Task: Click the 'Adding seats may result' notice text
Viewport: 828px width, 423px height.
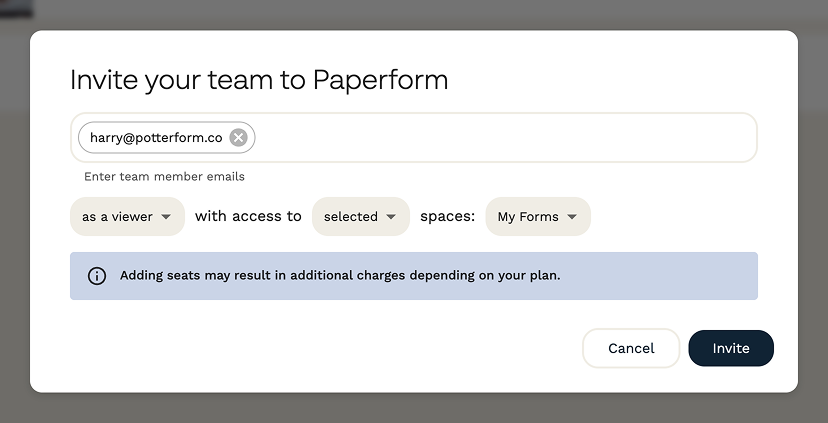Action: pyautogui.click(x=340, y=276)
